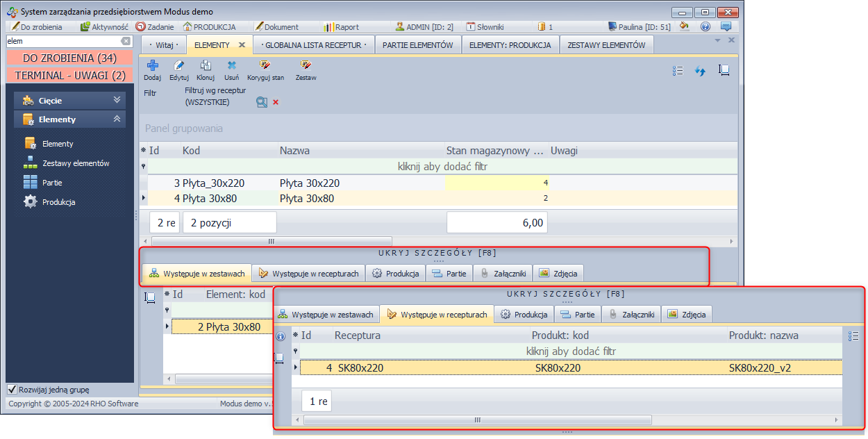Image resolution: width=868 pixels, height=439 pixels.
Task: Click the Koryguj stan icon
Action: tap(265, 65)
